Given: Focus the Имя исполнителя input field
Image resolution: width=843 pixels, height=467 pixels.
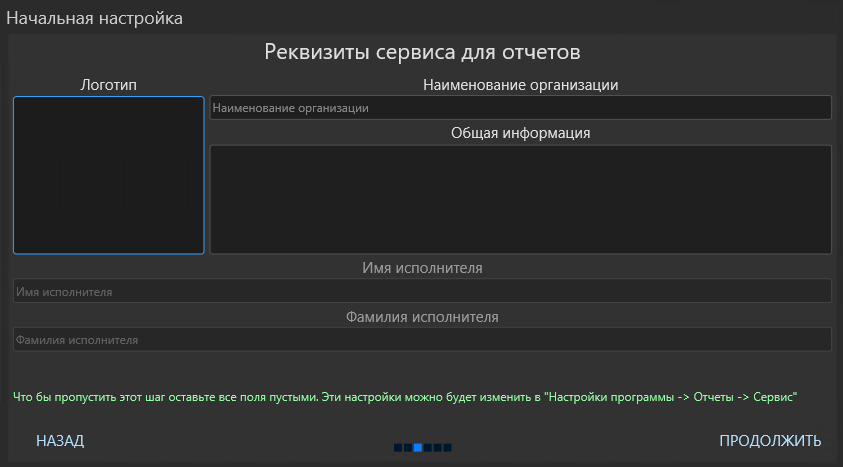Looking at the screenshot, I should [422, 291].
